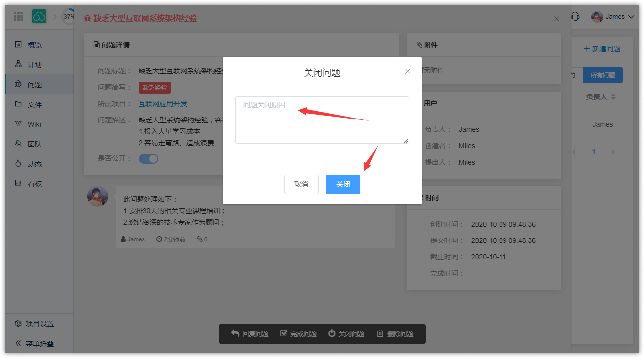Image resolution: width=644 pixels, height=358 pixels.
Task: Open the Wiki sidebar item
Action: pos(34,124)
